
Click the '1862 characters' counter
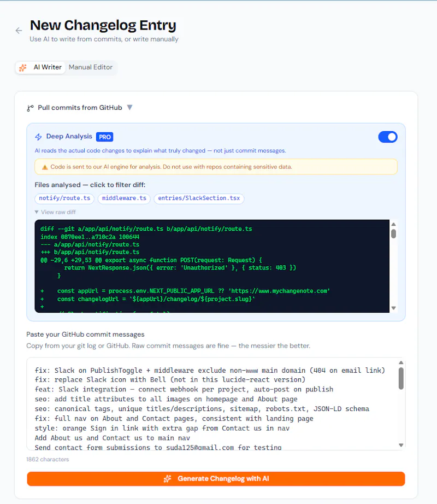coord(48,460)
